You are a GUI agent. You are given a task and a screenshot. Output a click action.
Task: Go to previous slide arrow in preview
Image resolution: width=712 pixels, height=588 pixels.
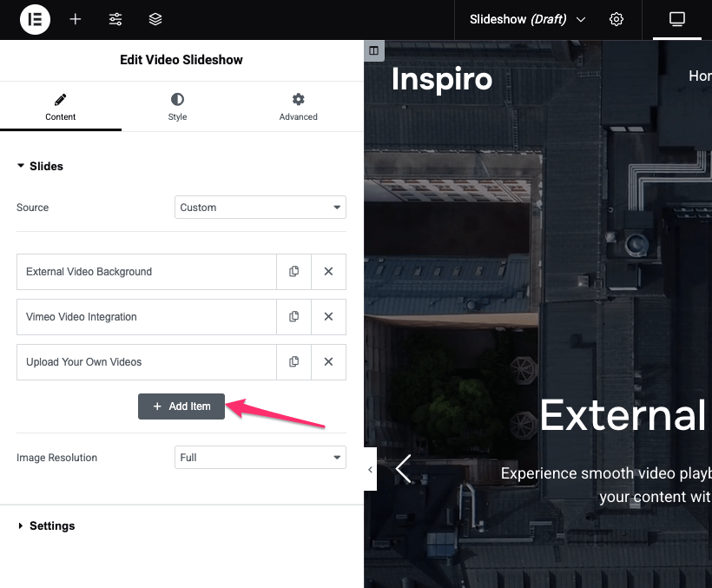tap(403, 469)
